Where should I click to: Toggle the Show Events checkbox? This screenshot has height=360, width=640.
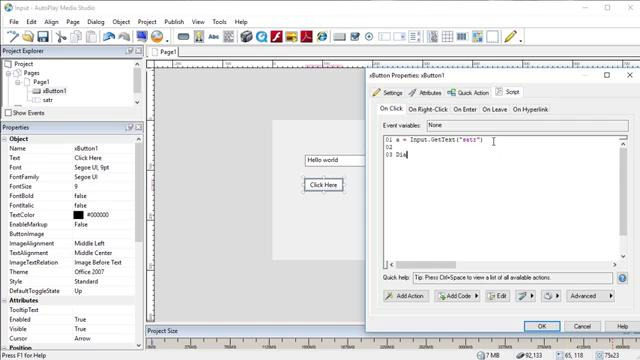coord(8,113)
